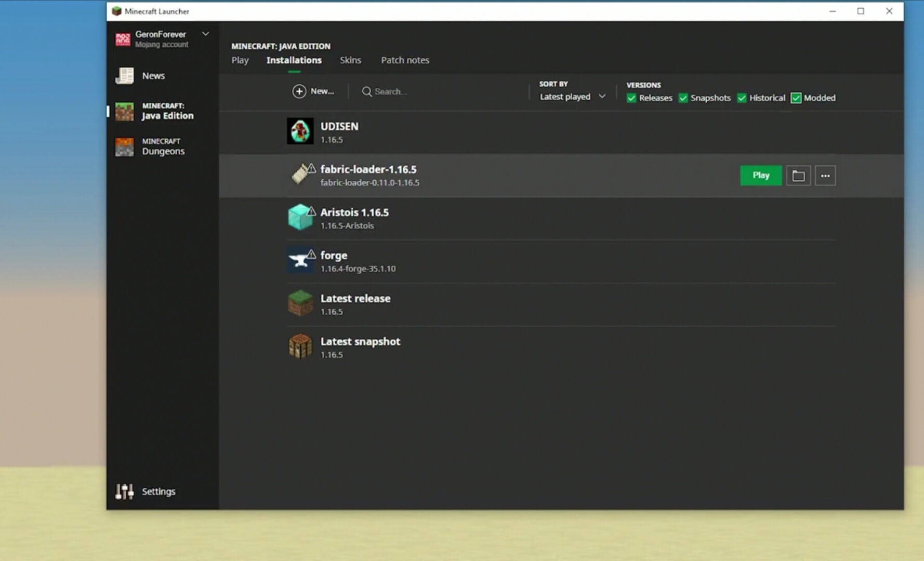
Task: Click the installations Search field
Action: (x=442, y=91)
